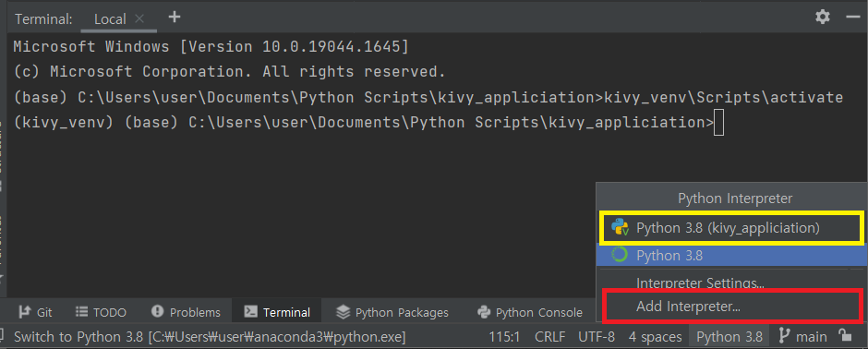Screen dimensions: 868x349
Task: Click the Git branch icon in tool bar
Action: click(x=24, y=312)
